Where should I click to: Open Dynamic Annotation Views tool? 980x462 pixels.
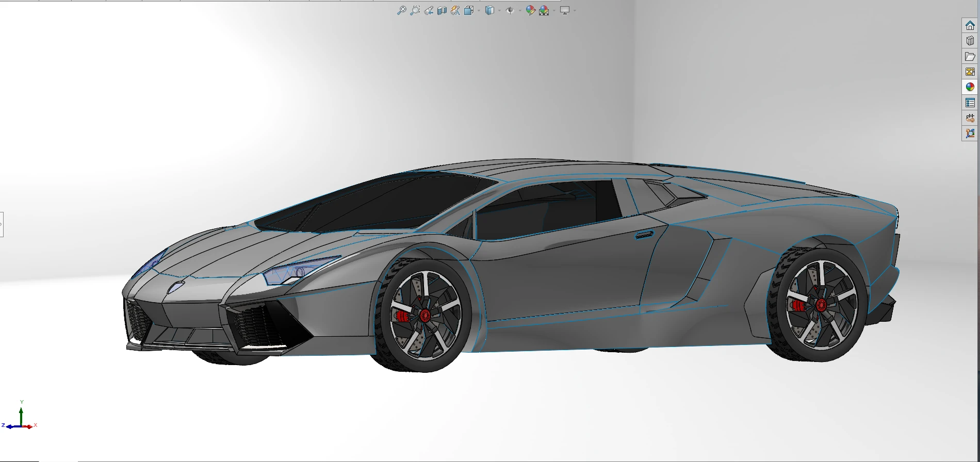pyautogui.click(x=455, y=10)
